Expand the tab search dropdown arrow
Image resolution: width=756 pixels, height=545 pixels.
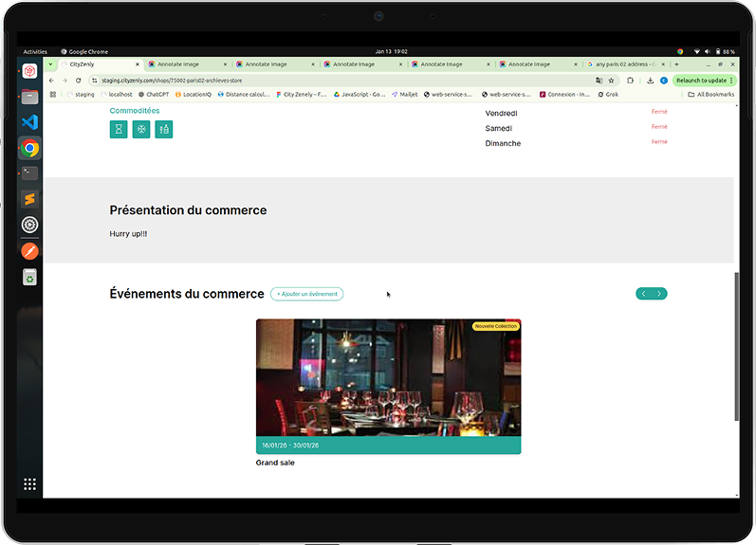50,64
